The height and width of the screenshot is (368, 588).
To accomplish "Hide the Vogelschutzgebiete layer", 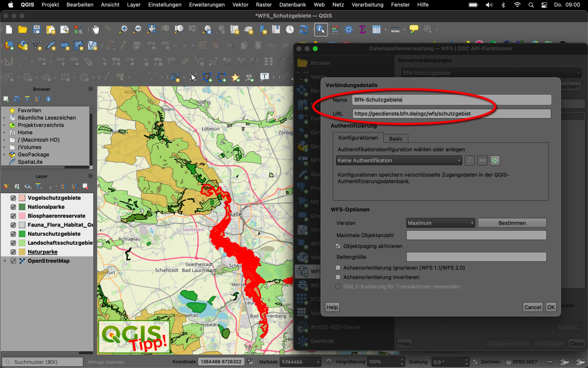I will coord(13,198).
